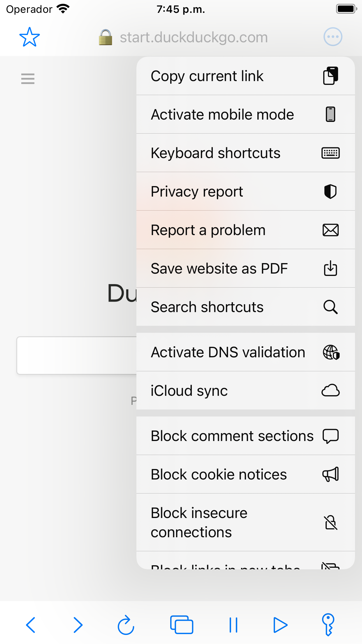Choose Report a problem

(245, 230)
